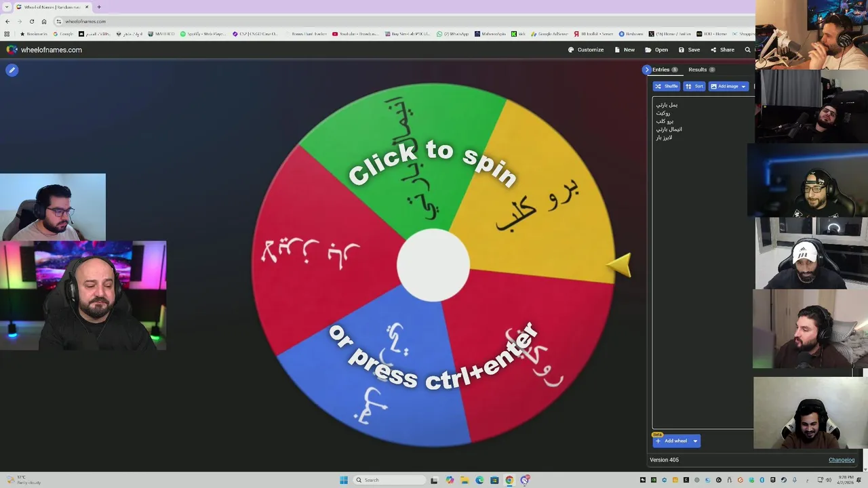Open the Google AdSense bookmark

pyautogui.click(x=549, y=34)
